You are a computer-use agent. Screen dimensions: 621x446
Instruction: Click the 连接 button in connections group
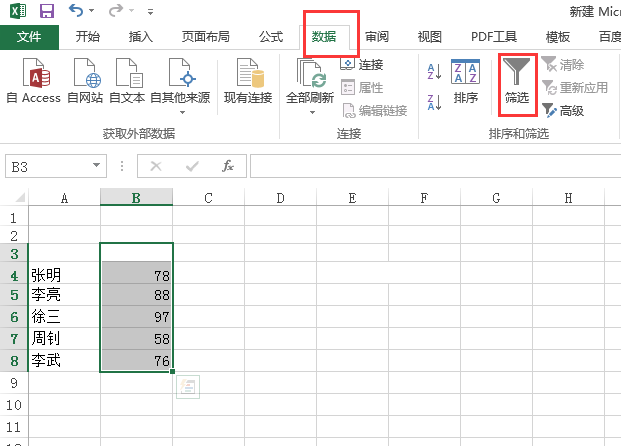362,65
